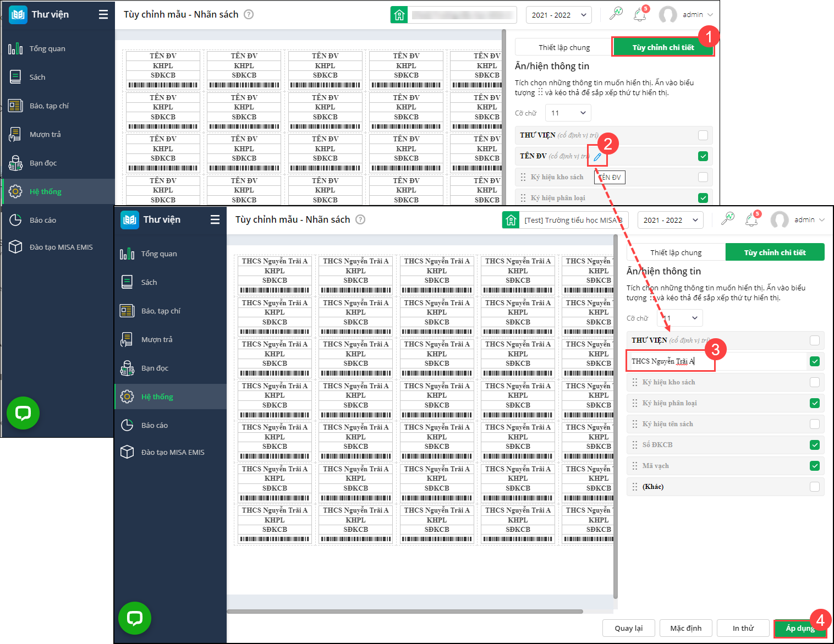Click the wrench tool icon in front window header

(x=728, y=219)
